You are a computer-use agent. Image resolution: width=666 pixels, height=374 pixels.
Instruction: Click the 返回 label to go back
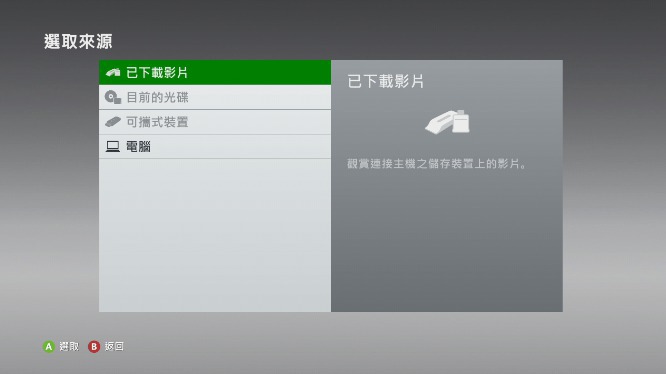114,347
